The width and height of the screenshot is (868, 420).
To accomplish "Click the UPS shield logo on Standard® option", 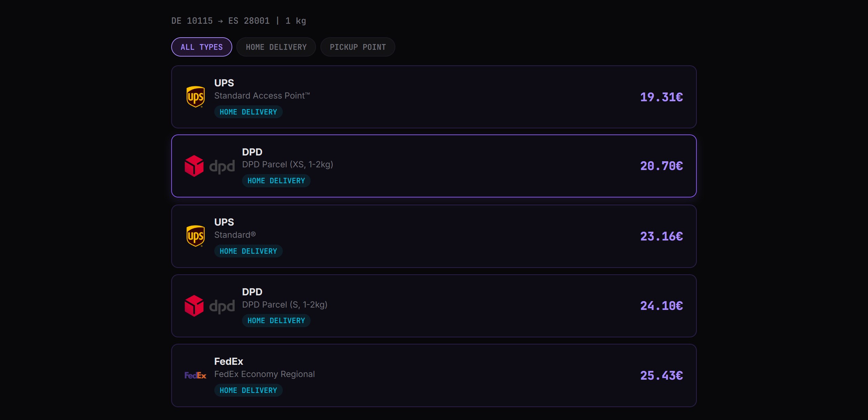I will 196,236.
